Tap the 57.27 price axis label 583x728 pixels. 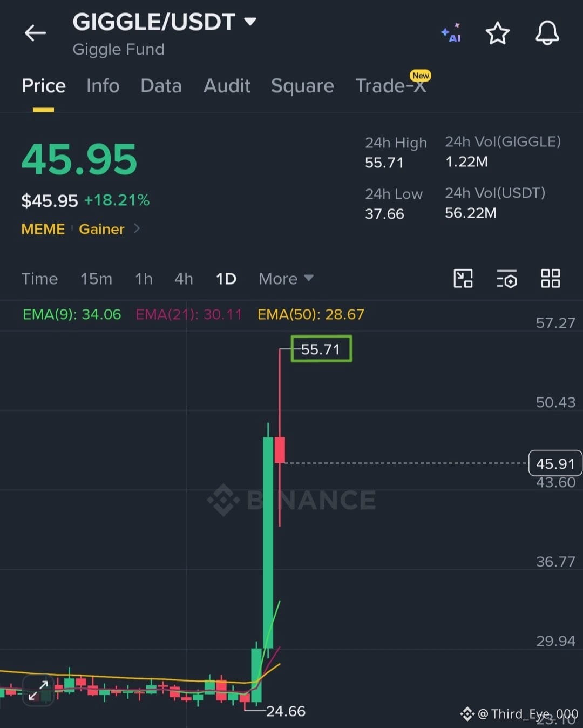pos(555,323)
